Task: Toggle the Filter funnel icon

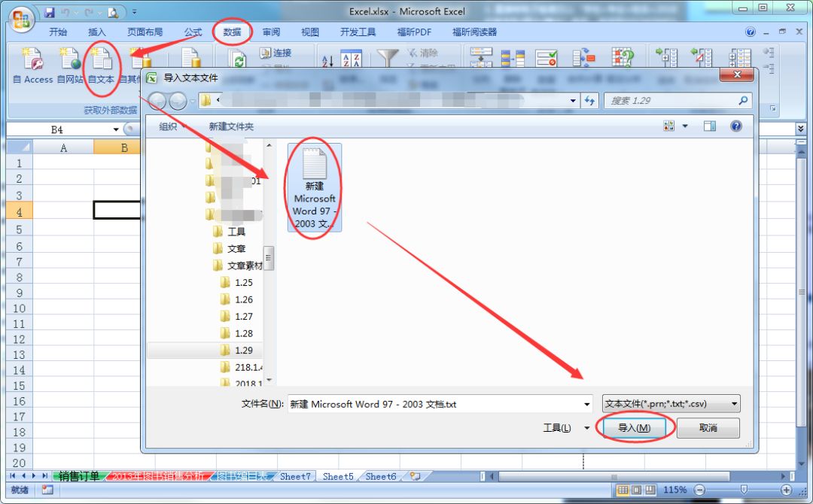Action: click(x=388, y=58)
